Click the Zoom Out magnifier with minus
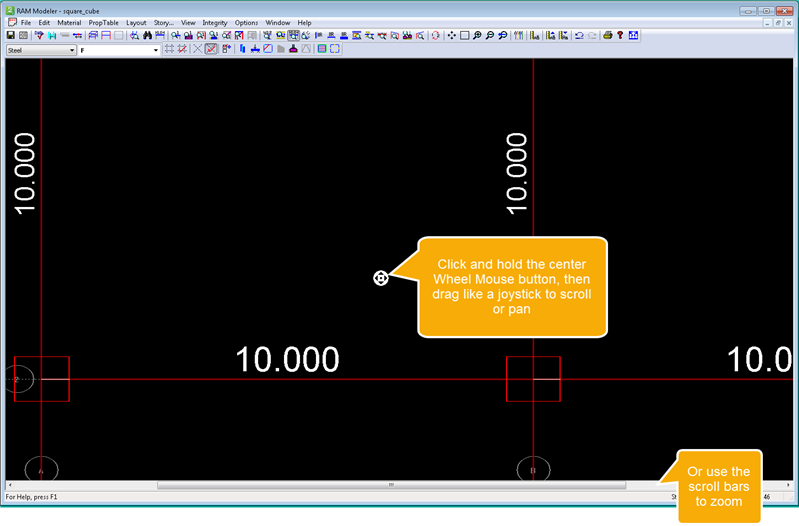 pos(490,35)
